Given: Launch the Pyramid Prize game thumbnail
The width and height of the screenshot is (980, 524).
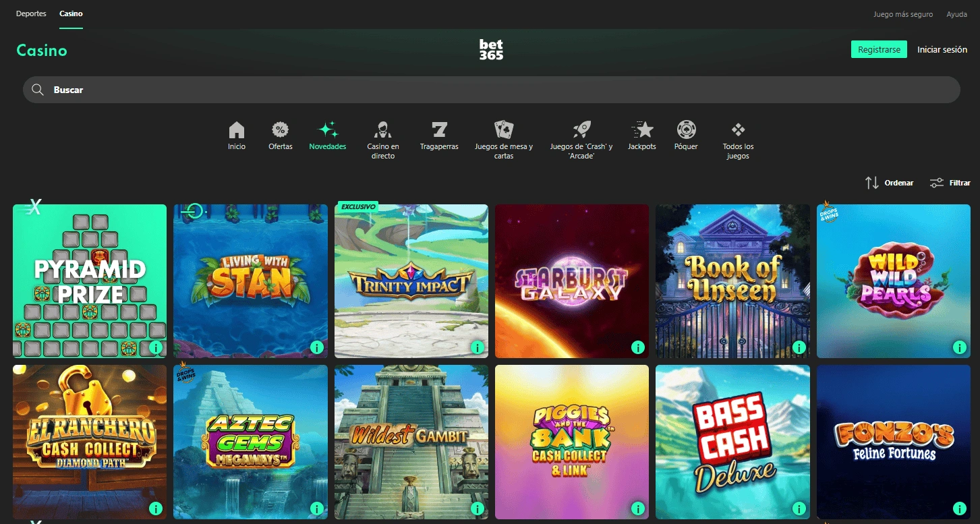Looking at the screenshot, I should [90, 281].
